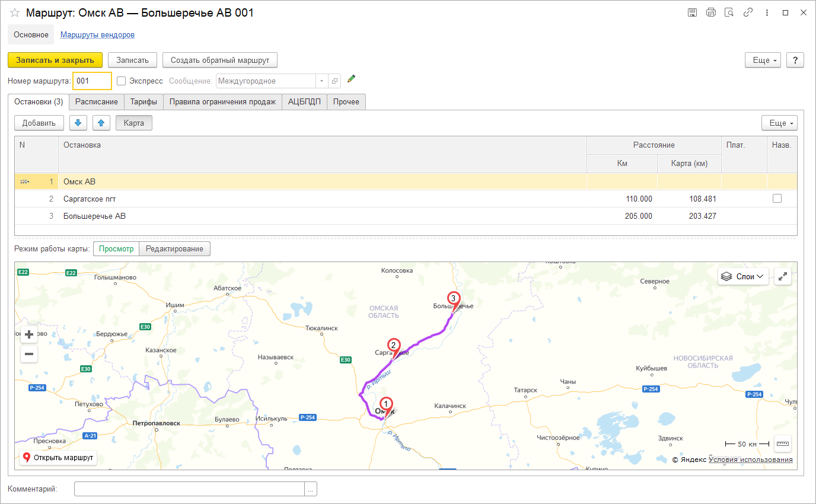
Task: Tick the Назв. checkbox for Саргатское пгт
Action: click(777, 199)
